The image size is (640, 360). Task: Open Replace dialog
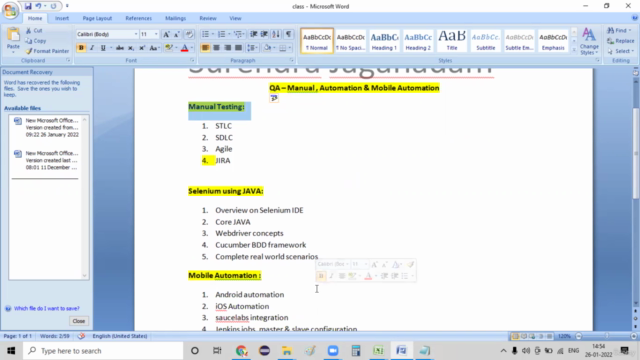click(620, 41)
